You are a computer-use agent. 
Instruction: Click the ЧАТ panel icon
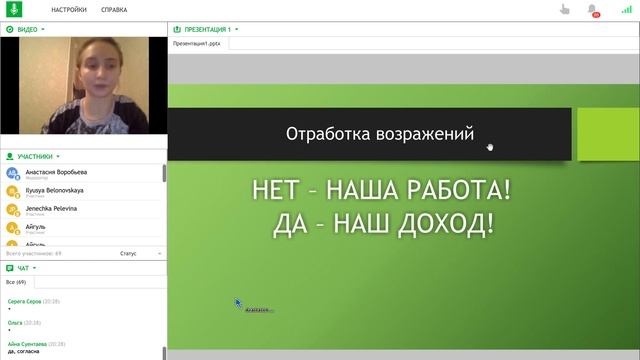point(10,268)
